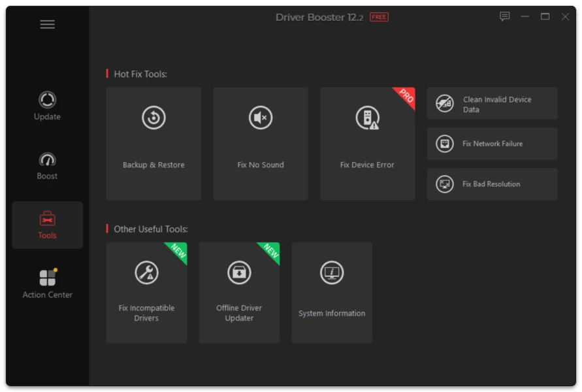Open the Fix Device Error tool

368,144
